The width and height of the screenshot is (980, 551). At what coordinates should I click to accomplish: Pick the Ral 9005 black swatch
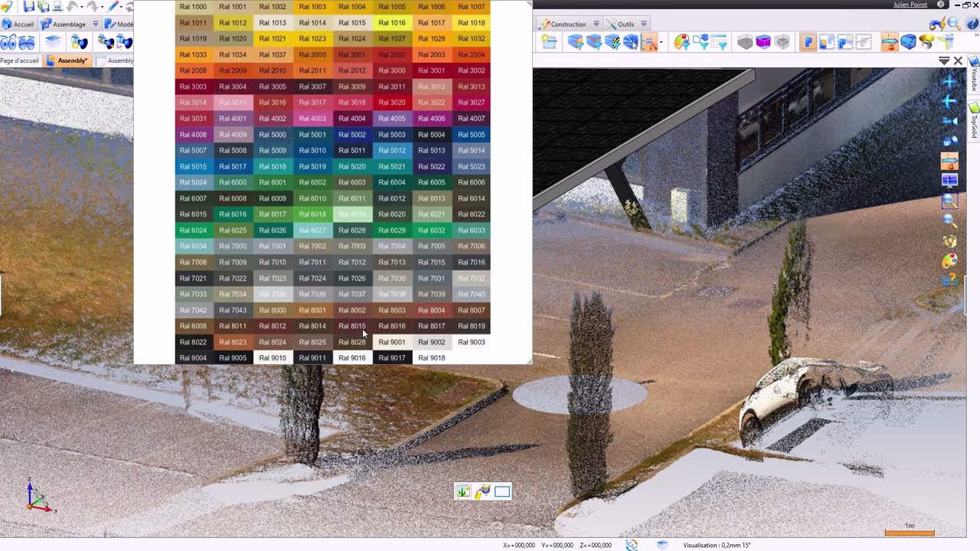233,357
